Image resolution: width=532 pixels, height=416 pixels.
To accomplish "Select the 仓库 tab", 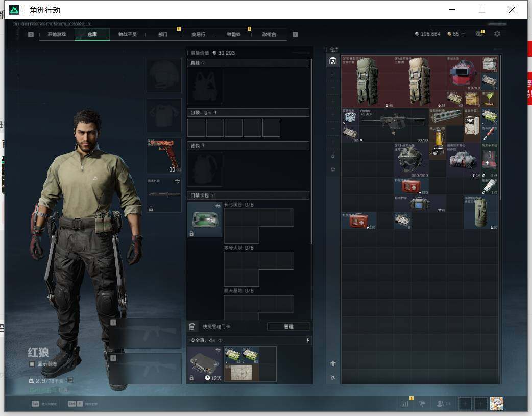I will 92,34.
